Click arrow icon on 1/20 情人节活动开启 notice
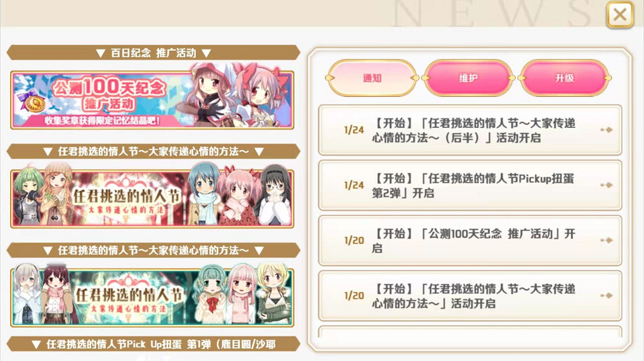This screenshot has width=644, height=361. 607,295
